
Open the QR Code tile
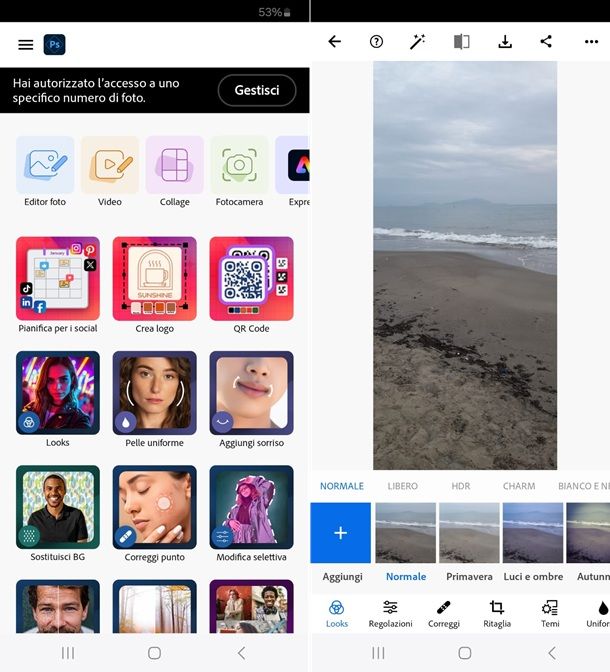[x=251, y=279]
